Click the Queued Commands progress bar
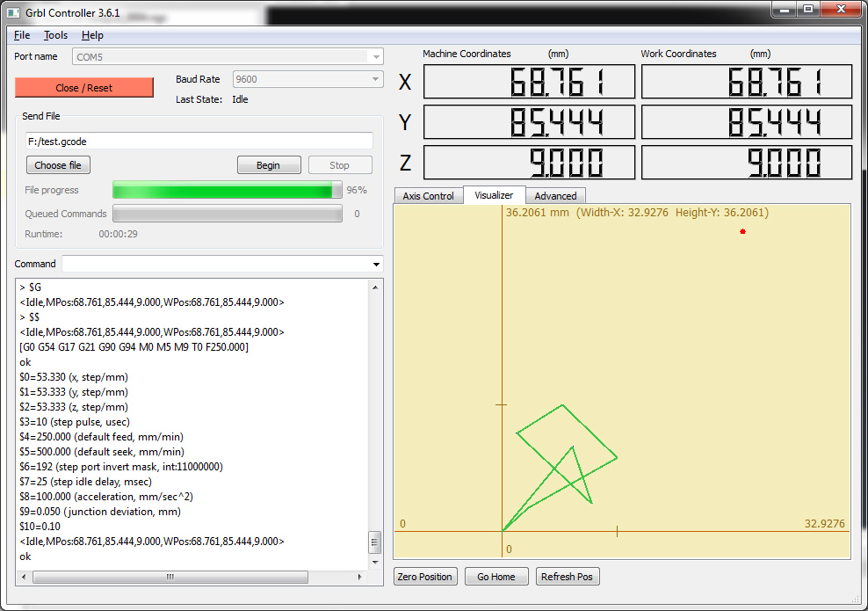 [x=228, y=214]
